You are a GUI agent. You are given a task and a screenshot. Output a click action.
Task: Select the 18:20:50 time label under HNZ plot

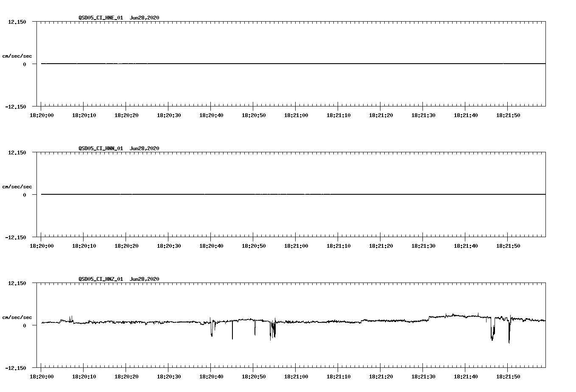click(254, 377)
